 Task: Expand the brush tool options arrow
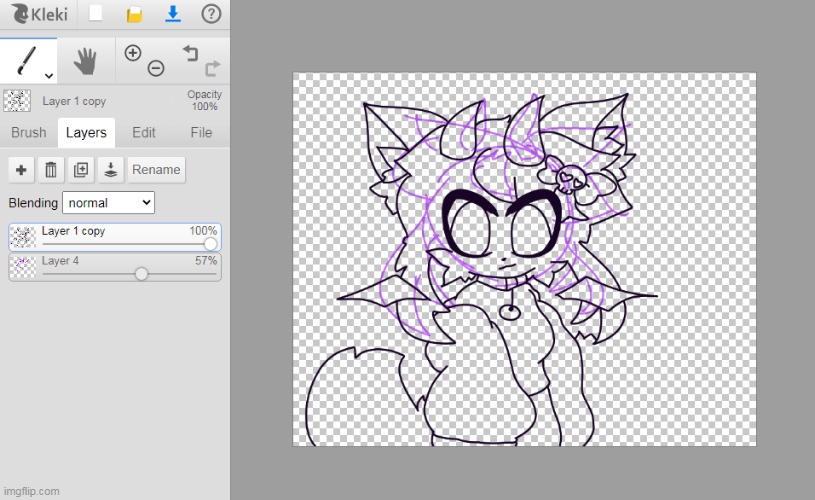click(x=48, y=75)
